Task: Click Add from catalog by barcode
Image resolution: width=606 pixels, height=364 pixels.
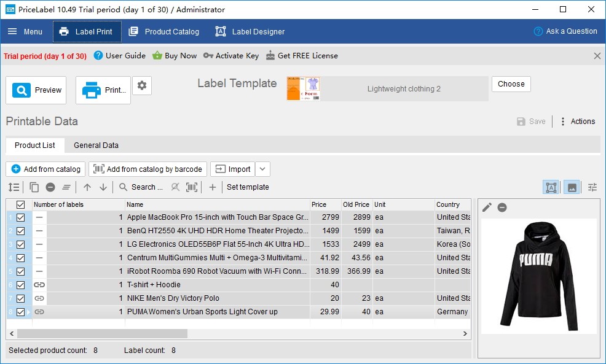Action: pyautogui.click(x=148, y=169)
